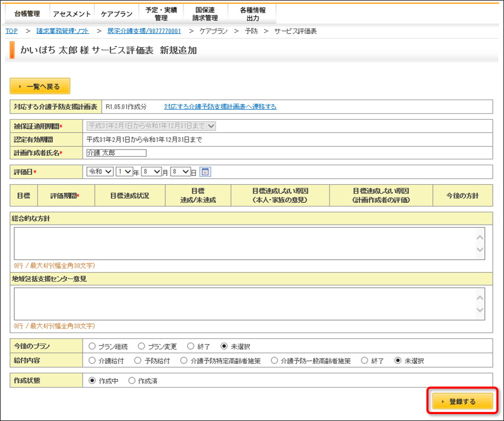Click the 評価期間 column header
Viewport: 504px width, 421px height.
click(66, 195)
